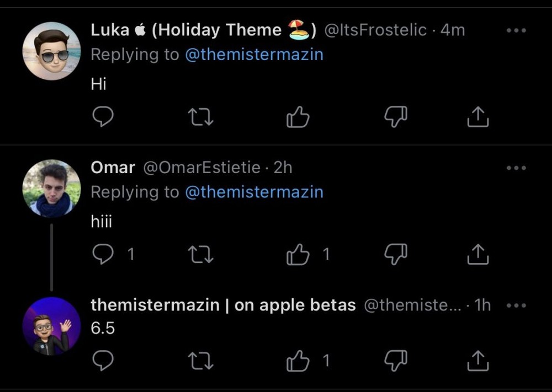
Task: Open more options for the "6.5" tweet
Action: point(516,305)
